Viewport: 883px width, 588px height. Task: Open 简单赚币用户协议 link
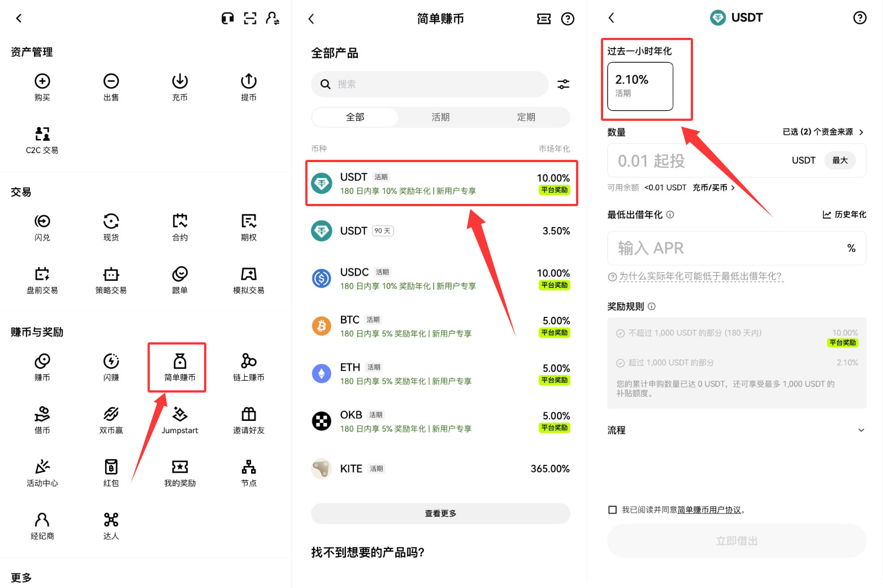coord(709,510)
